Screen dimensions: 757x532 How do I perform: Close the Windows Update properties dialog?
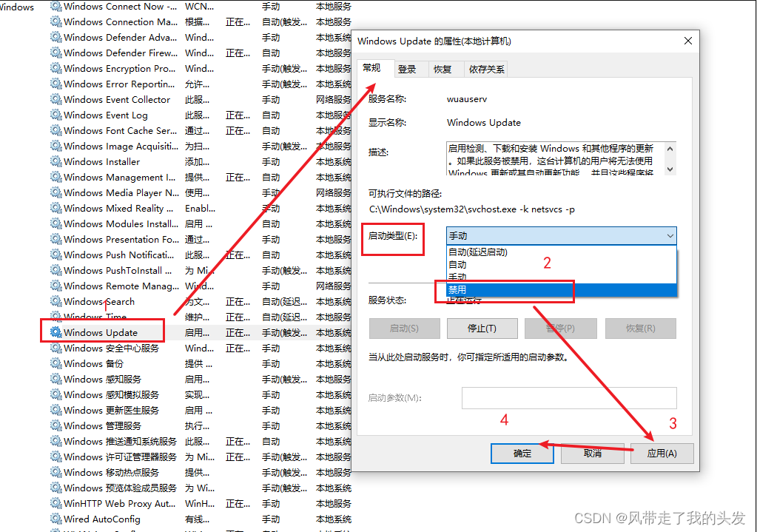click(x=688, y=41)
